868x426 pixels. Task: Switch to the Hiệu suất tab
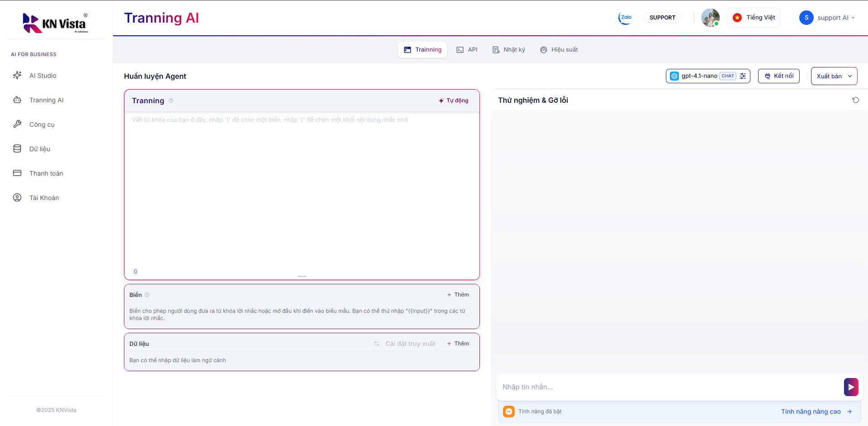559,49
